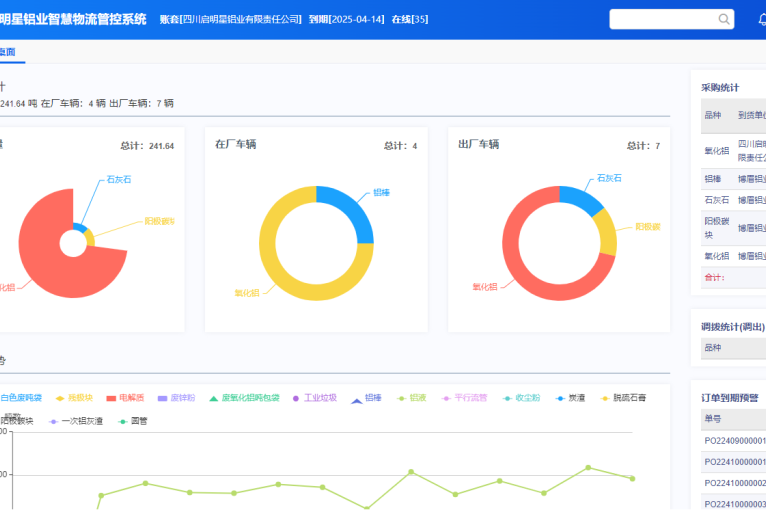Image resolution: width=766 pixels, height=510 pixels.
Task: Click the rightmost data point on the green line
Action: click(632, 478)
